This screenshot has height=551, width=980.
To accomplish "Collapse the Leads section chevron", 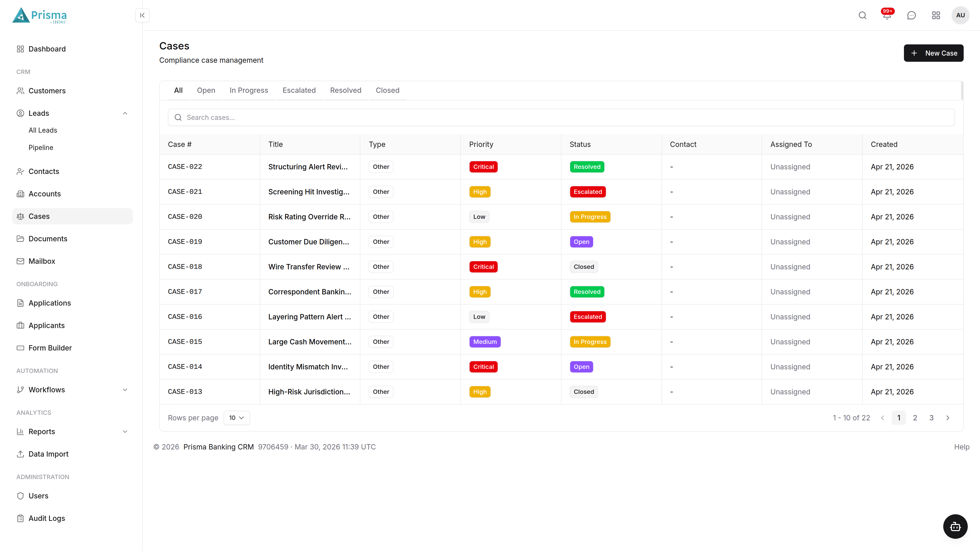I will pyautogui.click(x=125, y=113).
